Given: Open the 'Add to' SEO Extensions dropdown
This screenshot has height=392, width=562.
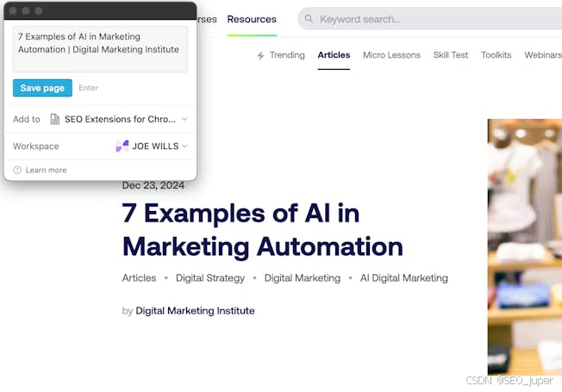Looking at the screenshot, I should pos(119,119).
